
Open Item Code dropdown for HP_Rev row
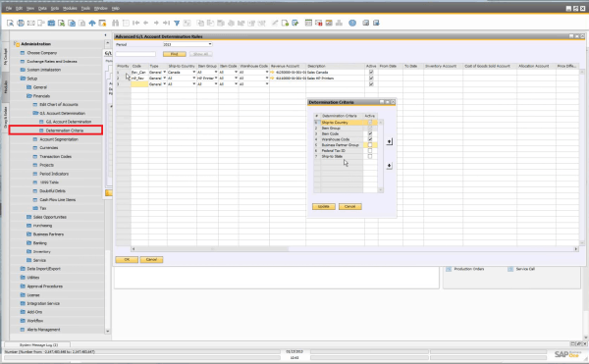[236, 78]
